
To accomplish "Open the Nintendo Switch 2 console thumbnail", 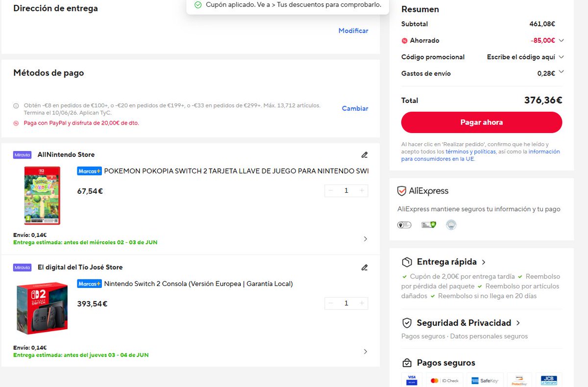I will pos(42,309).
